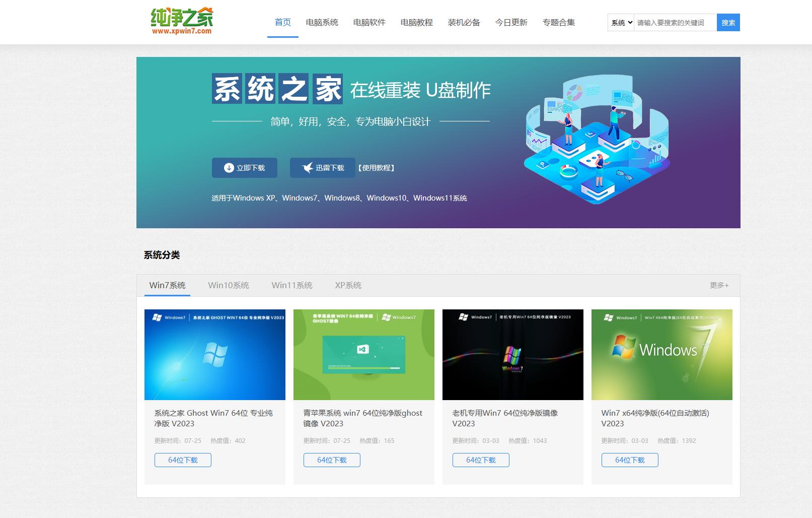The width and height of the screenshot is (812, 518).
Task: Click the text 热度值：1392
Action: (677, 440)
